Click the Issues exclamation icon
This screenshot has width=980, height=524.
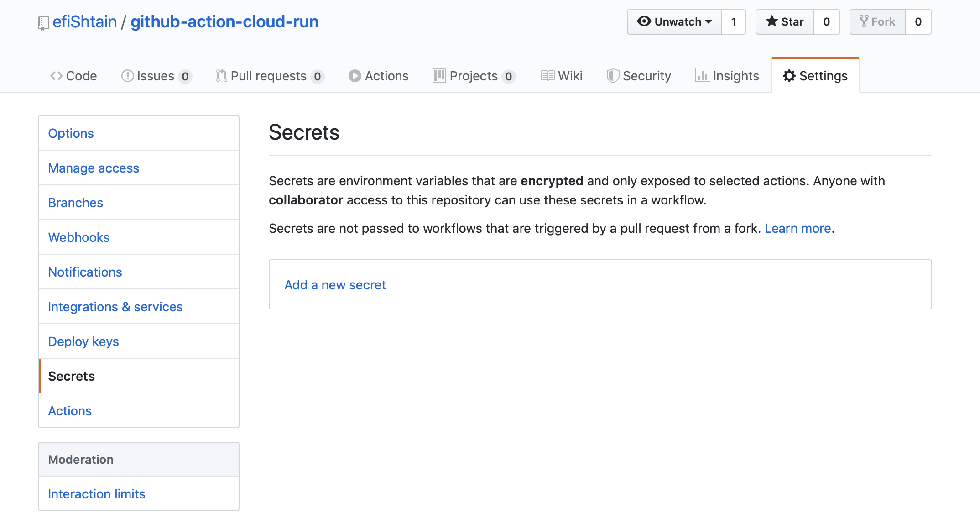[127, 76]
